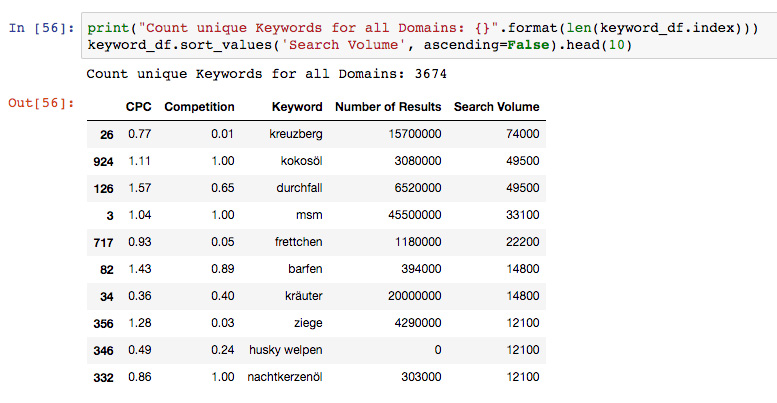Click inside the print statement code line

pyautogui.click(x=423, y=28)
